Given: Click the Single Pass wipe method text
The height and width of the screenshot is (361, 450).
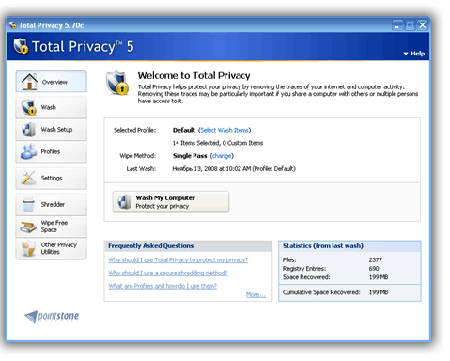Looking at the screenshot, I should pos(190,156).
